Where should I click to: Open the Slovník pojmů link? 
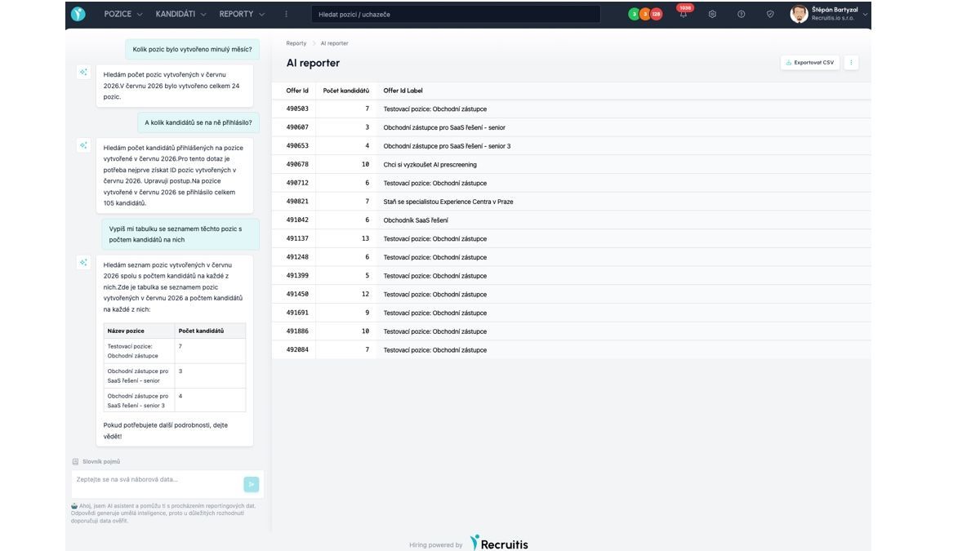tap(101, 462)
